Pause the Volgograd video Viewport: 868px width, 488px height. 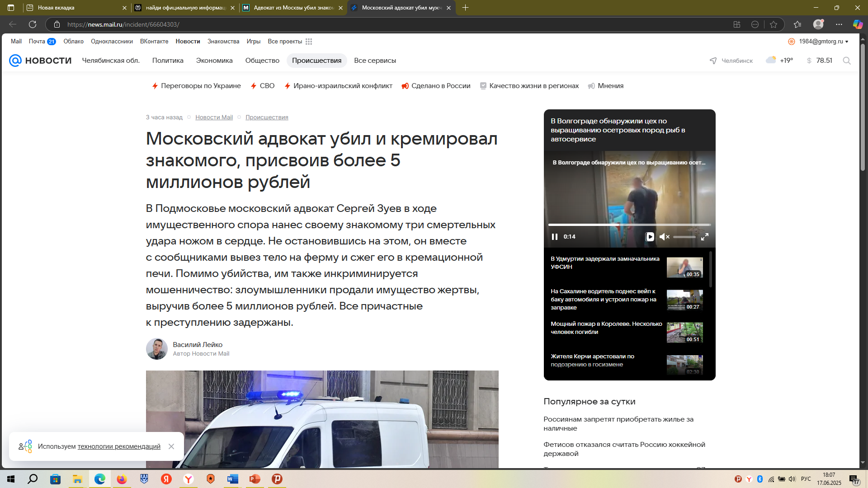(x=555, y=237)
